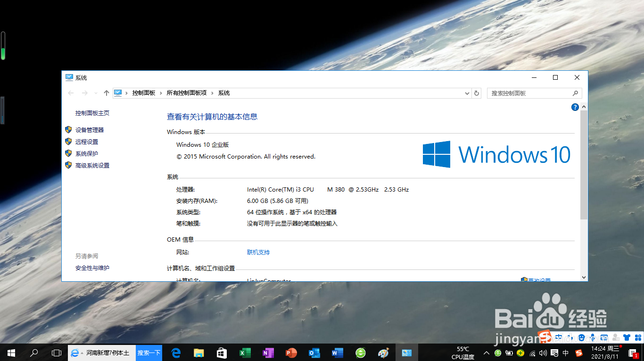
Task: Click the active System window taskbar icon
Action: pos(406,353)
